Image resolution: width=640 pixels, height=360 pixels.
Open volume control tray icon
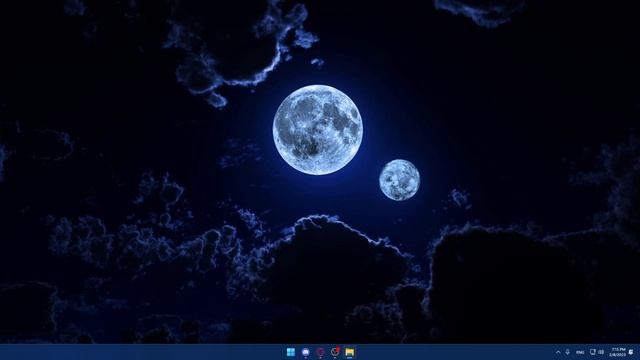pyautogui.click(x=601, y=352)
